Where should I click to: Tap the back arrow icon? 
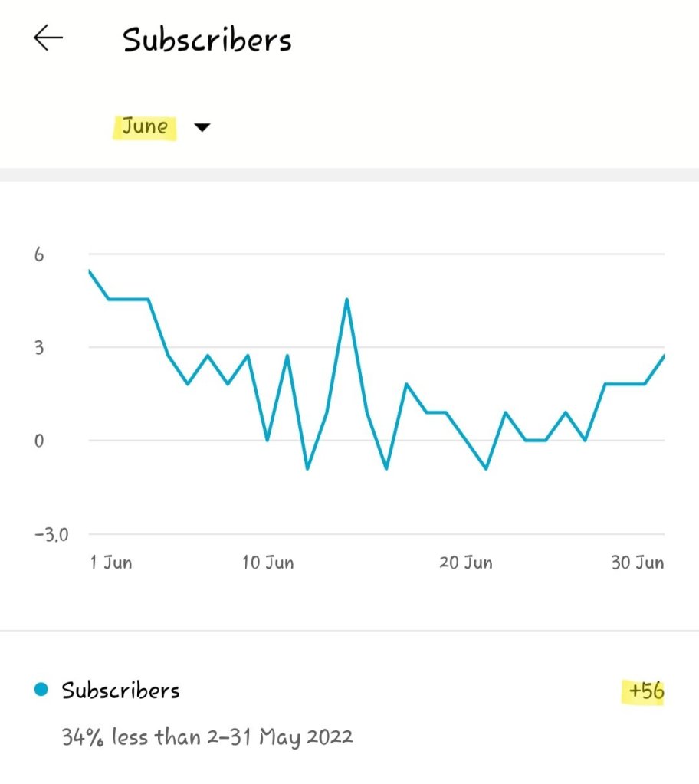coord(48,38)
